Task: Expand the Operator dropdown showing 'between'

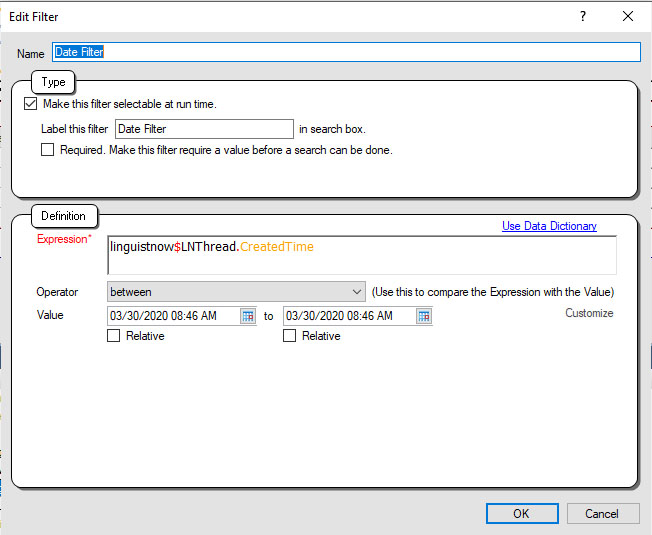Action: click(x=236, y=291)
